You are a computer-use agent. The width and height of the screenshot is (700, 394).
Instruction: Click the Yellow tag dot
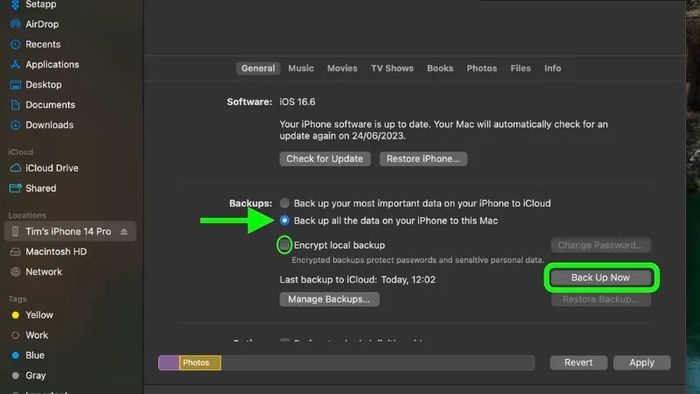(x=15, y=315)
